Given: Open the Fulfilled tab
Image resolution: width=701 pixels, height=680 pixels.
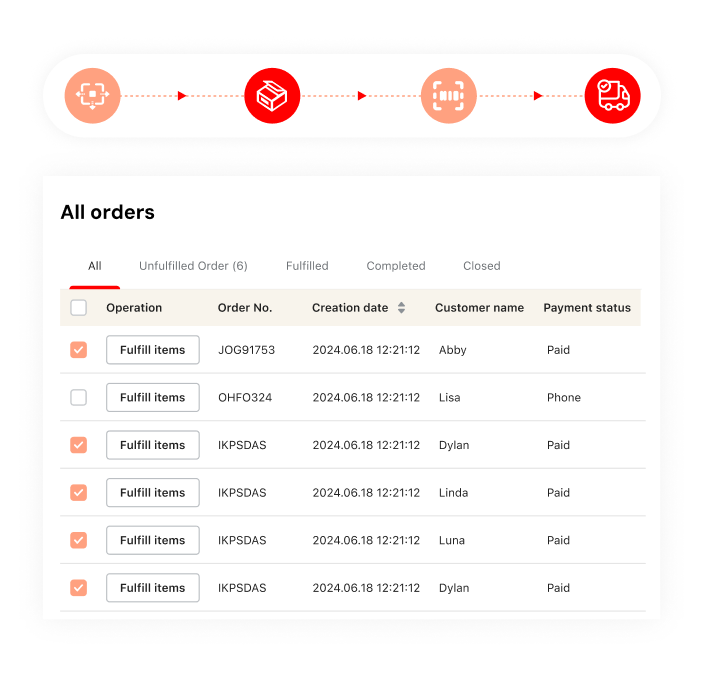Looking at the screenshot, I should [x=307, y=266].
